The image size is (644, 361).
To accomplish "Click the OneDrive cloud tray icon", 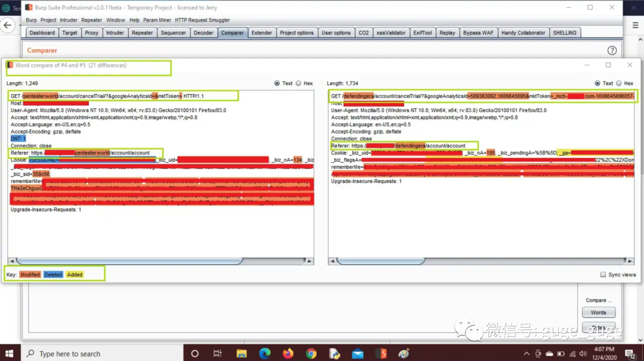I will coord(550,354).
